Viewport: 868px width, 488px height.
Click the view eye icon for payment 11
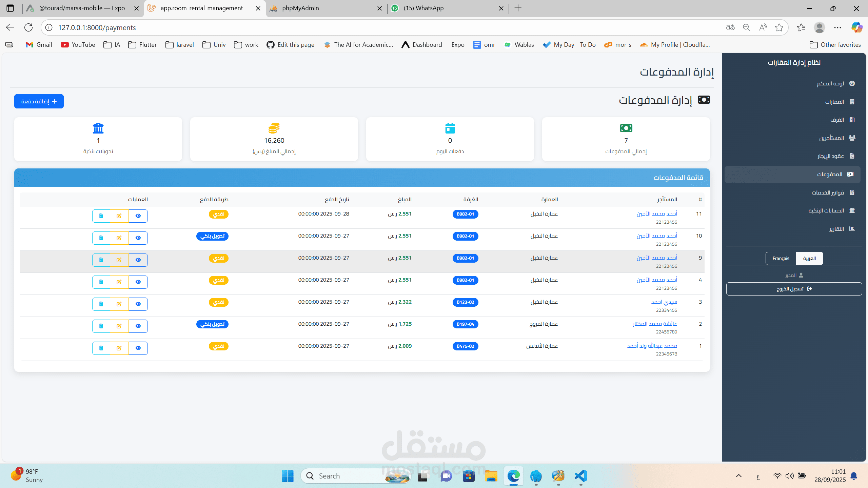tap(138, 216)
